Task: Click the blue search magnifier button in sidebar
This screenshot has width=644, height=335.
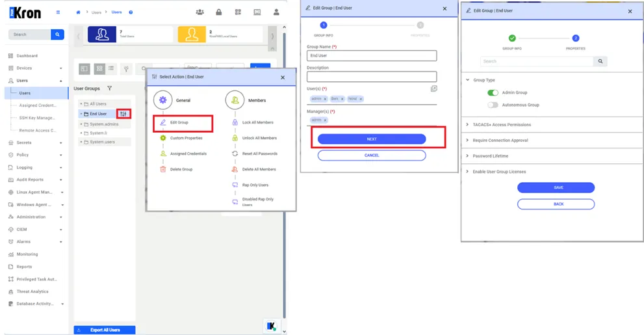Action: tap(57, 34)
